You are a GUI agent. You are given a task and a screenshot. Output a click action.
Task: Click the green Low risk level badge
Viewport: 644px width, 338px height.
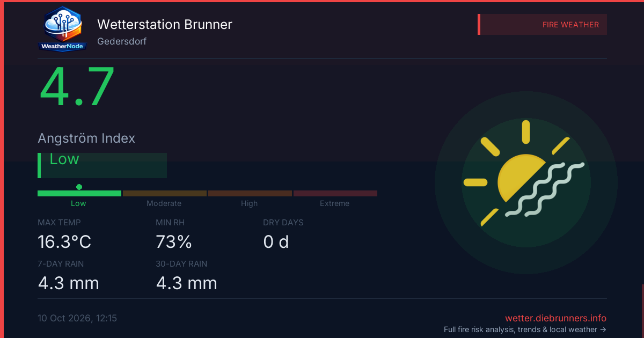click(102, 165)
